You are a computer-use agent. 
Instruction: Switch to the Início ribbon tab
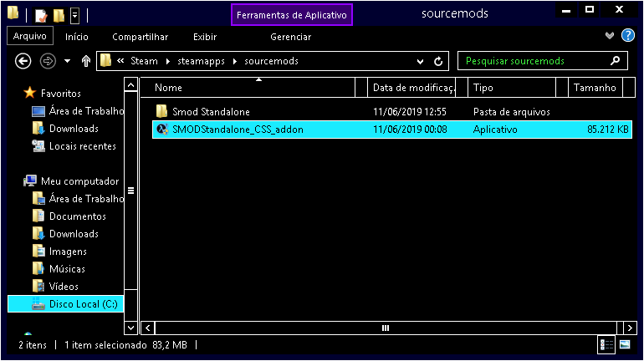point(77,37)
